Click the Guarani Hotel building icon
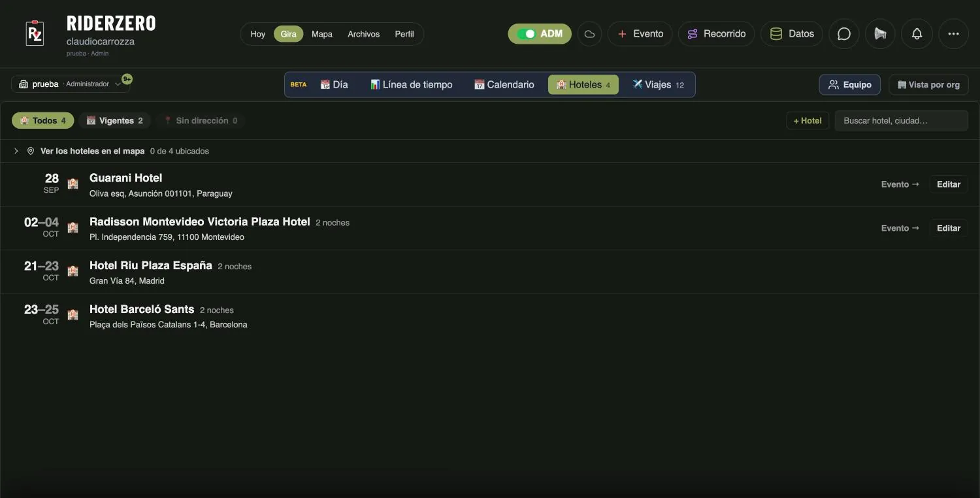 [73, 184]
